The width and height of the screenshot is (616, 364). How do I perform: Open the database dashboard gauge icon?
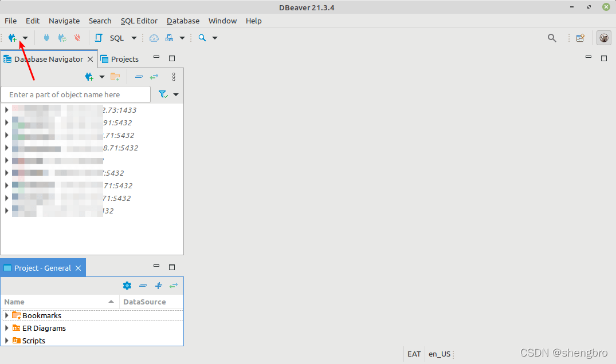[x=154, y=38]
